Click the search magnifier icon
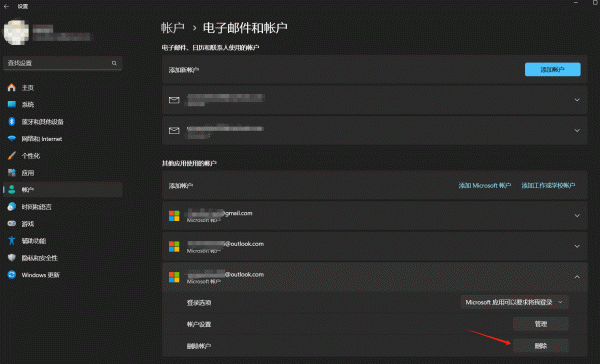The height and width of the screenshot is (364, 600). point(114,63)
